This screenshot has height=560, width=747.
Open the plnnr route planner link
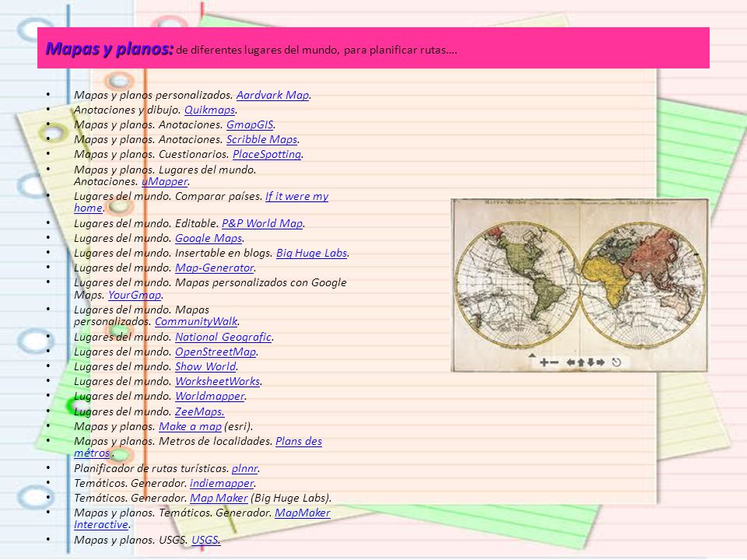[x=244, y=468]
